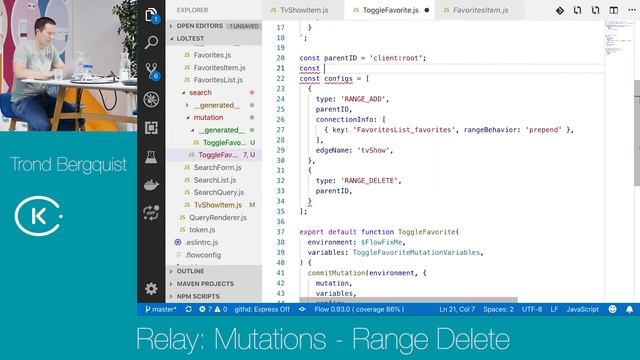Click Ln 21, Col 7 cursor position
This screenshot has height=360, width=640.
(x=457, y=309)
